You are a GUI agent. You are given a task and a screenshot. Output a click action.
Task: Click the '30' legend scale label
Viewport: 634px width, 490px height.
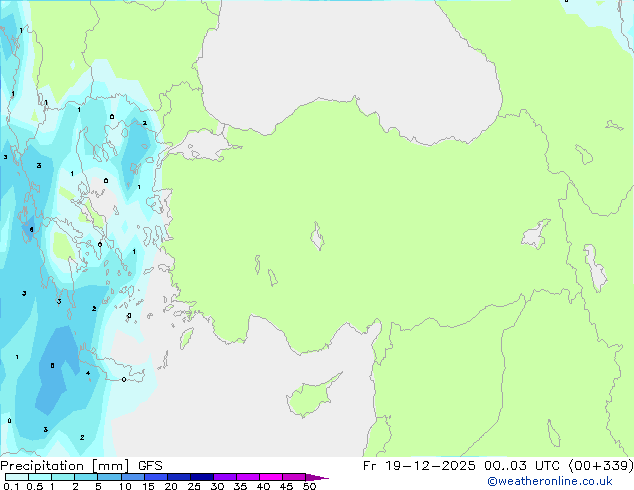217,486
